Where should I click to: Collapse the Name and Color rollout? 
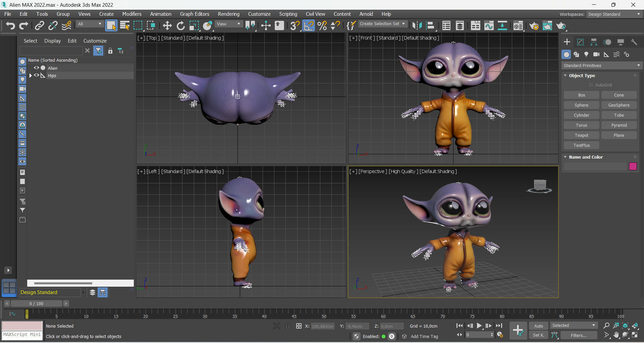click(x=566, y=157)
